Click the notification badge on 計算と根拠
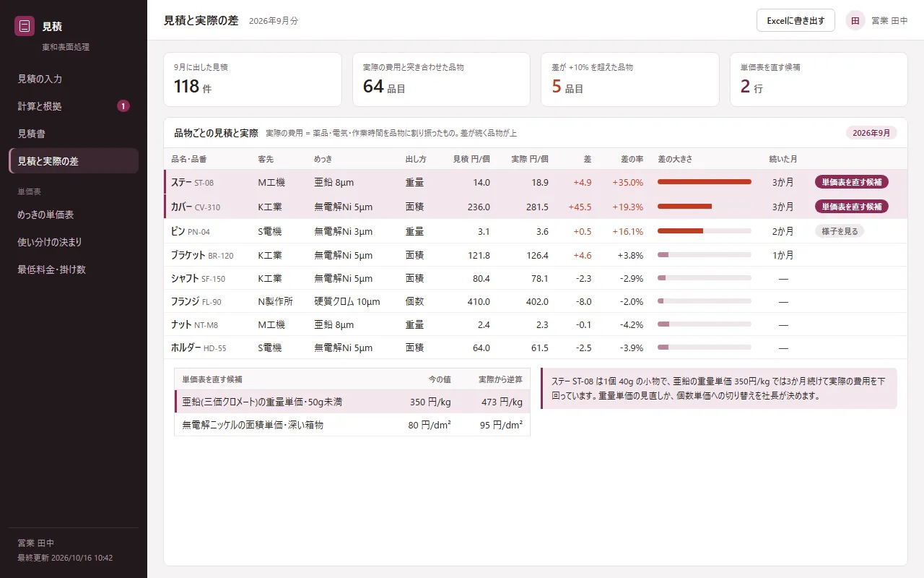 (123, 106)
